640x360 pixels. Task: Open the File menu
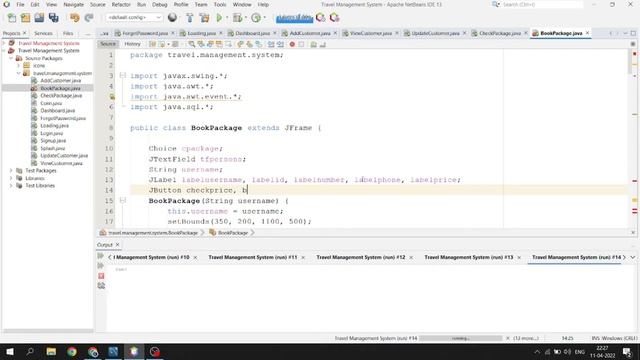click(x=20, y=4)
